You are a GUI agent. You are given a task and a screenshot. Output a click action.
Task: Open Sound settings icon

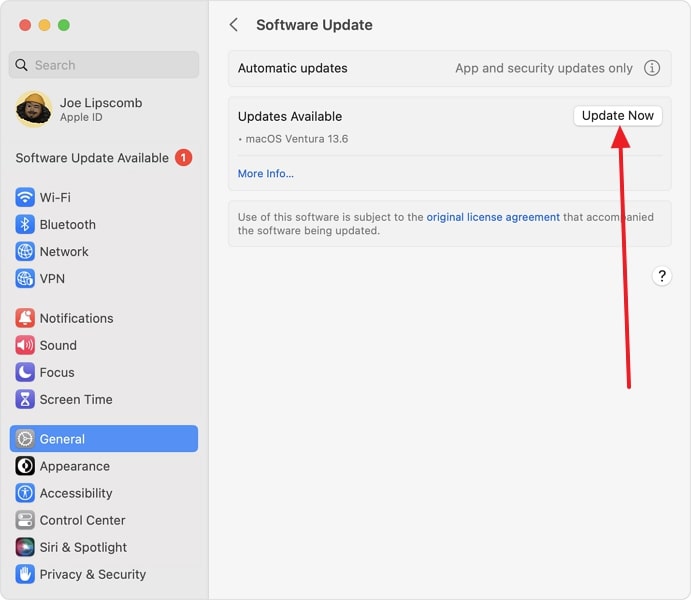point(25,345)
